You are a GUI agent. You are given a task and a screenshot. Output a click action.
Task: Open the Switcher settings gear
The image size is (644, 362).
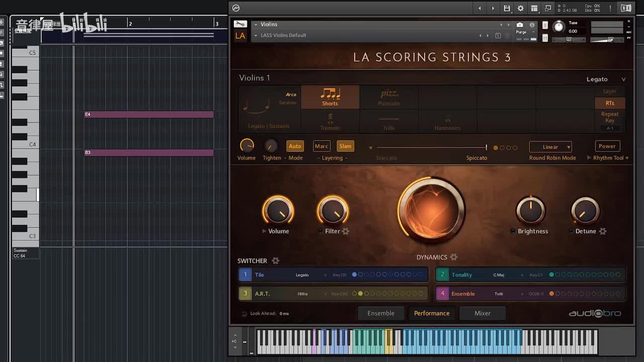point(275,260)
